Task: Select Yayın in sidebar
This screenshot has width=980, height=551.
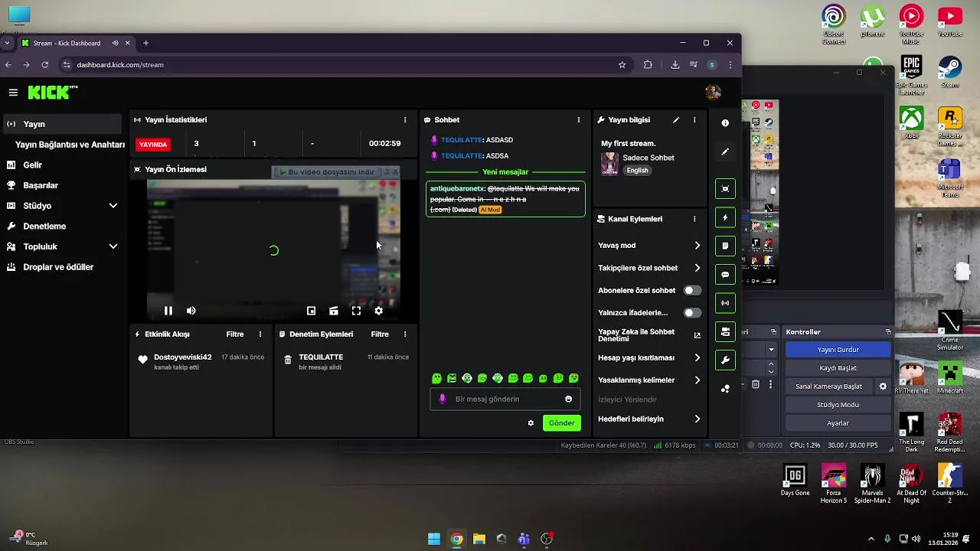Action: [62, 124]
